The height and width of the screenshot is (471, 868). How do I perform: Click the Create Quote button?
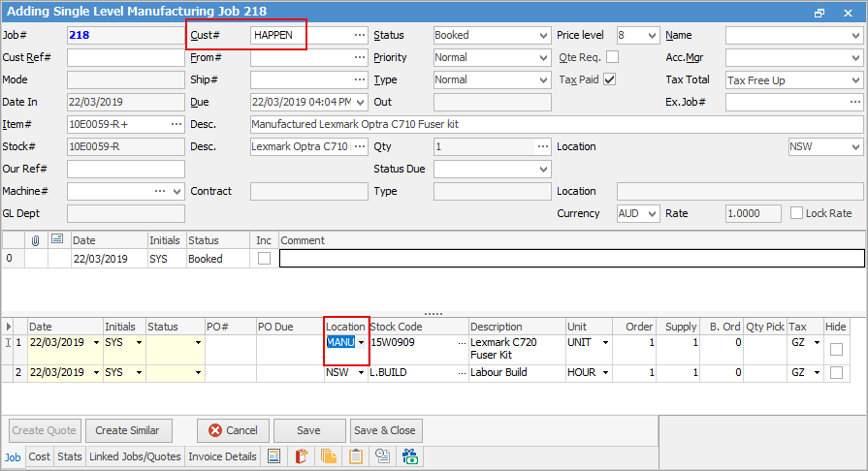coord(45,430)
